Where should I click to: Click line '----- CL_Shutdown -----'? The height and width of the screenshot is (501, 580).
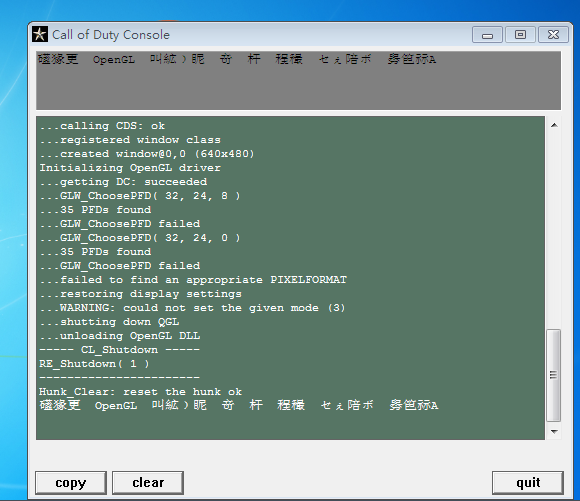119,350
